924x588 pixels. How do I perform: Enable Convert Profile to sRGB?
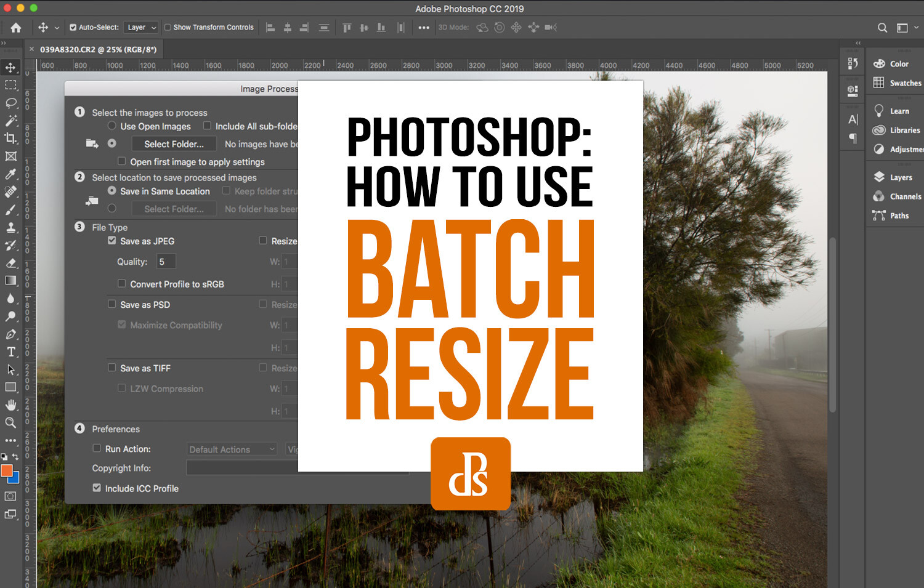122,284
